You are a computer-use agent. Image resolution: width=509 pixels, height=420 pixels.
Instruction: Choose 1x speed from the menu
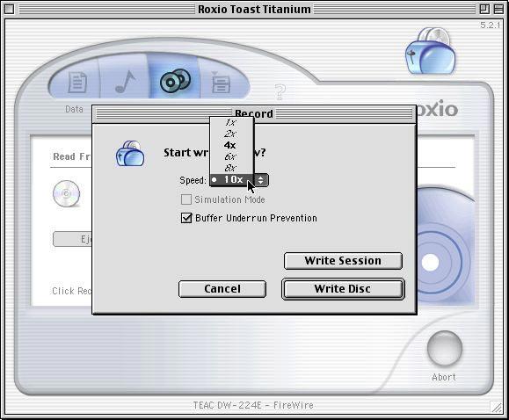tap(231, 122)
